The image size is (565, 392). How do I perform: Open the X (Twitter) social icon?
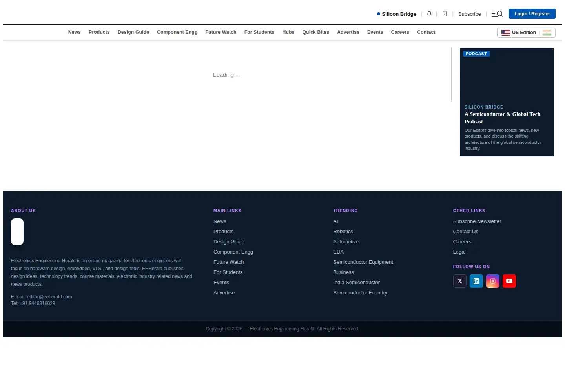click(x=460, y=281)
